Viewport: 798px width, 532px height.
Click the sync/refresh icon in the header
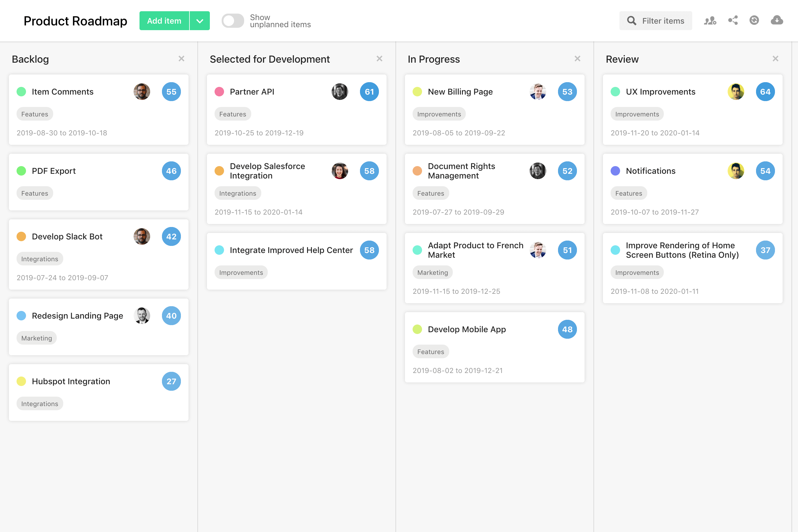pos(754,20)
